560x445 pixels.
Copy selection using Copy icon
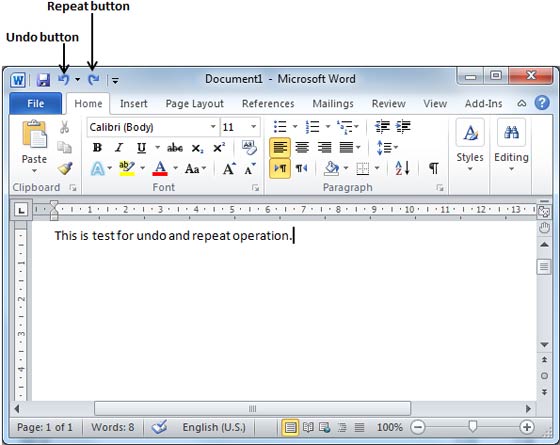[x=64, y=147]
